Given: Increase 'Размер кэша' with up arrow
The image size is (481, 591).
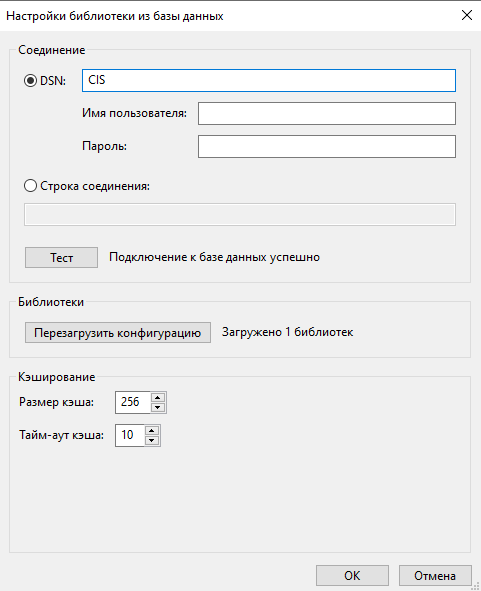Looking at the screenshot, I should [158, 398].
